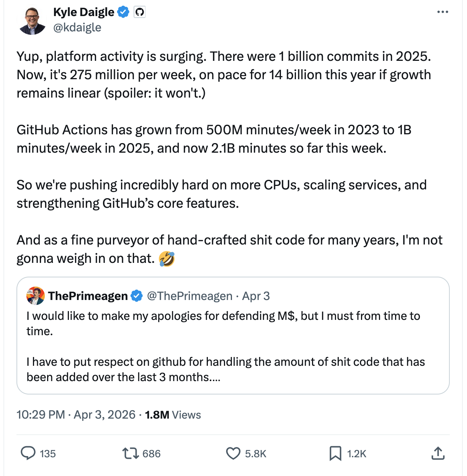Click Kyle Daigle's profile avatar

(32, 20)
